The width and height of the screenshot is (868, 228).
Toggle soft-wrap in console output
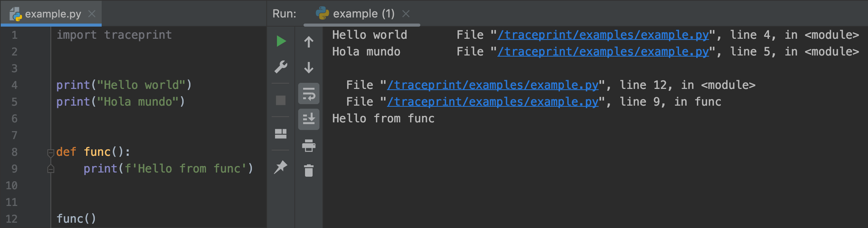(309, 93)
